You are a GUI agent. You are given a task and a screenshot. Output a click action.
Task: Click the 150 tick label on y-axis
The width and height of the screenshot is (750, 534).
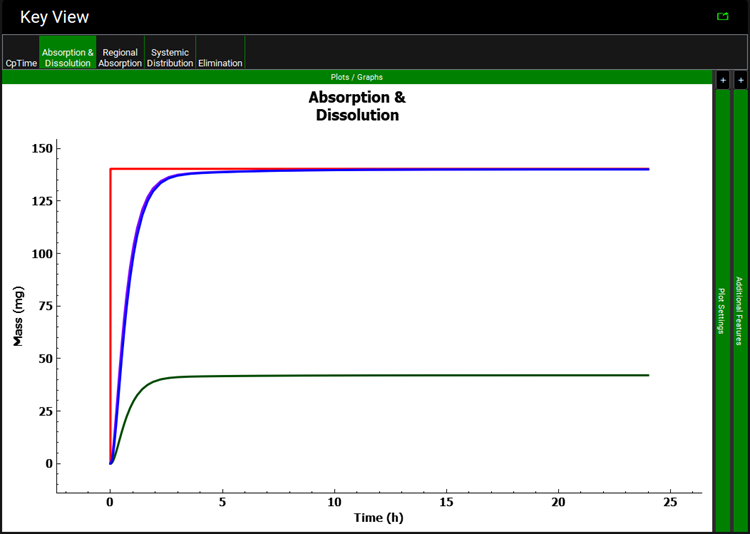pyautogui.click(x=43, y=148)
